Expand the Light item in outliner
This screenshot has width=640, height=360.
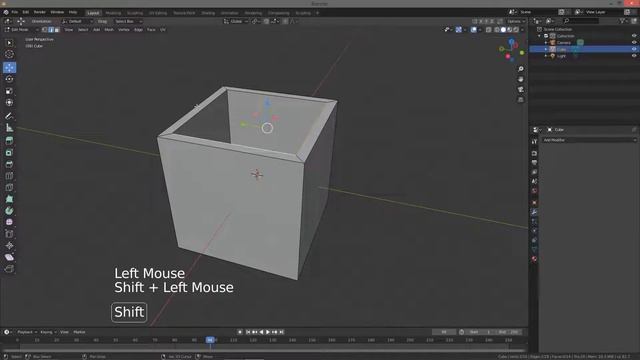coord(546,56)
